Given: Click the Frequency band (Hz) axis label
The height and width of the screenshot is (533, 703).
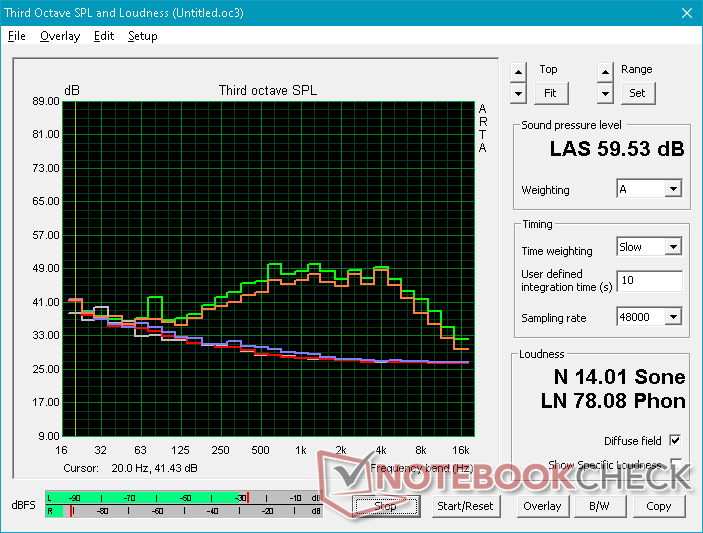Looking at the screenshot, I should [422, 468].
